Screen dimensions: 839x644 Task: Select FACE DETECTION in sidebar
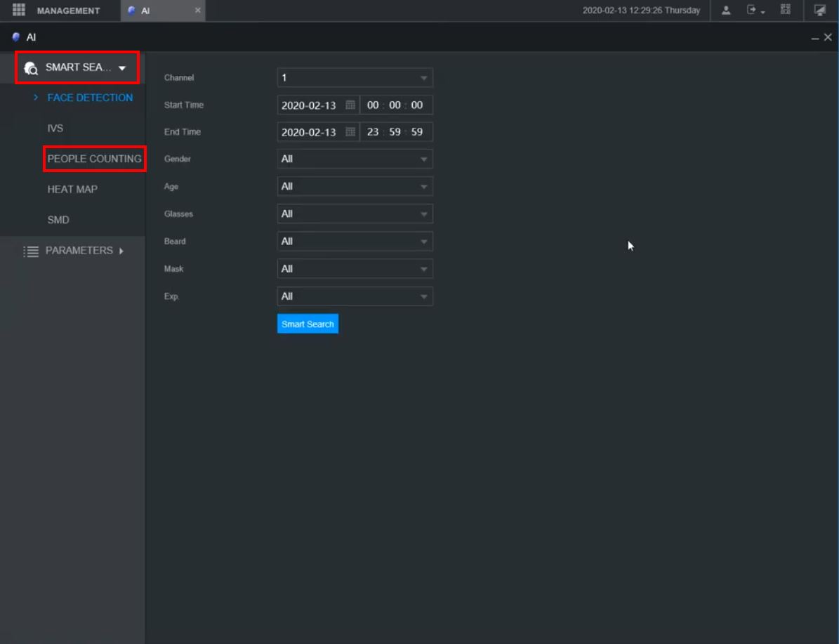pos(90,98)
